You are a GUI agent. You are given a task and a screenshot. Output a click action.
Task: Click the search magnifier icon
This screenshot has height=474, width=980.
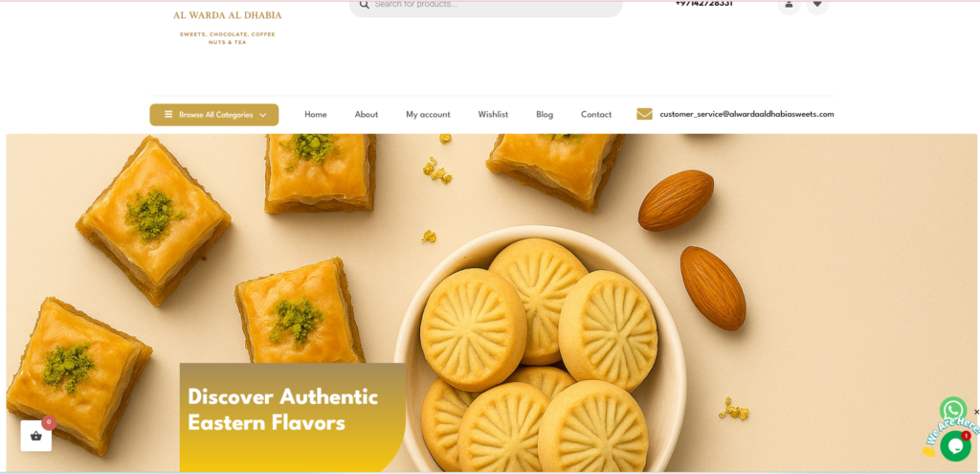click(364, 5)
